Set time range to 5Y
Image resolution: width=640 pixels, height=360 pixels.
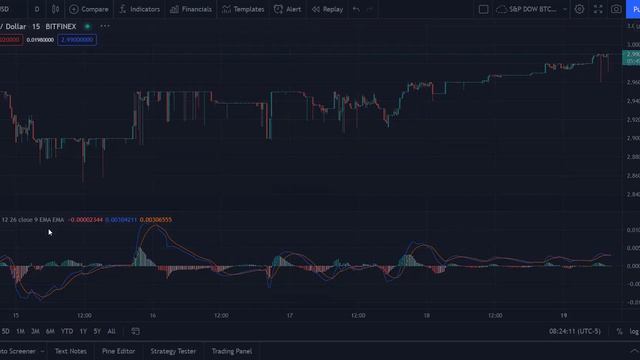point(97,331)
